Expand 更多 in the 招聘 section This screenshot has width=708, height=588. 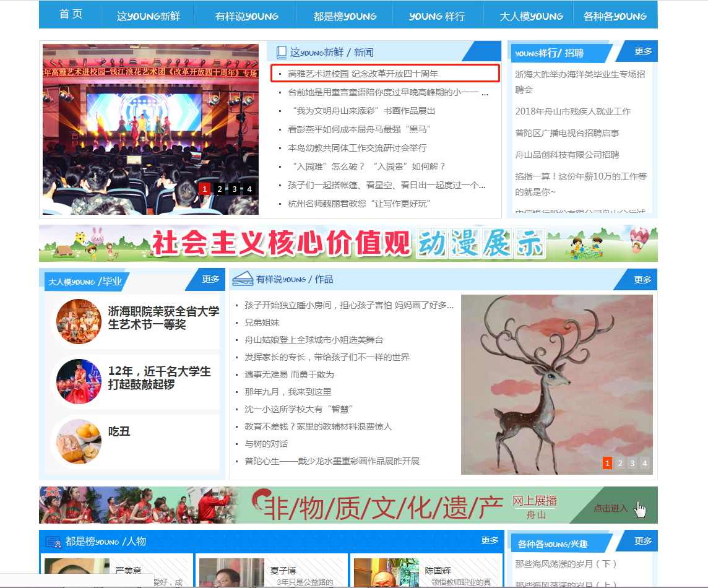pos(643,51)
